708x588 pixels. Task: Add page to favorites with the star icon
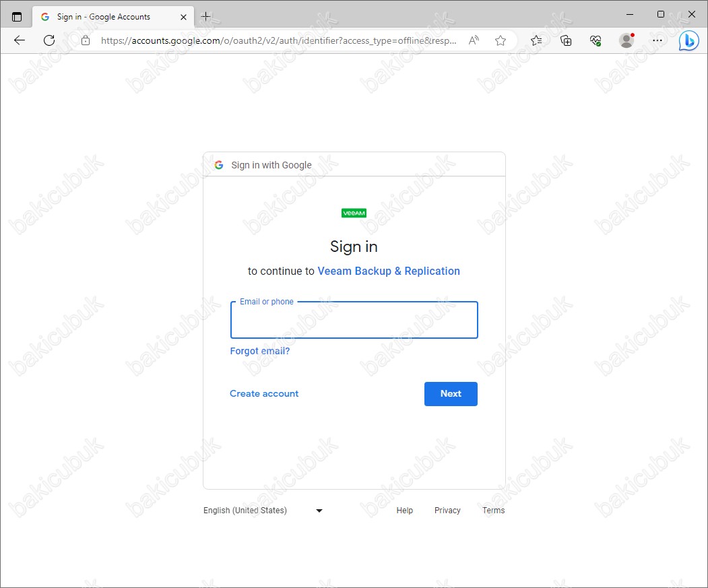coord(501,40)
